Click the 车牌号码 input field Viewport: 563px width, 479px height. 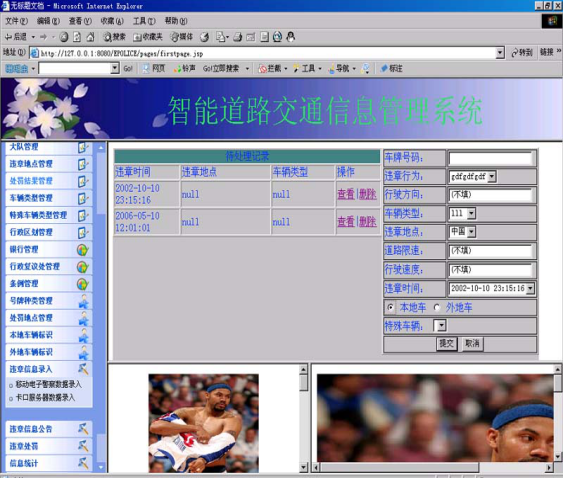[490, 158]
